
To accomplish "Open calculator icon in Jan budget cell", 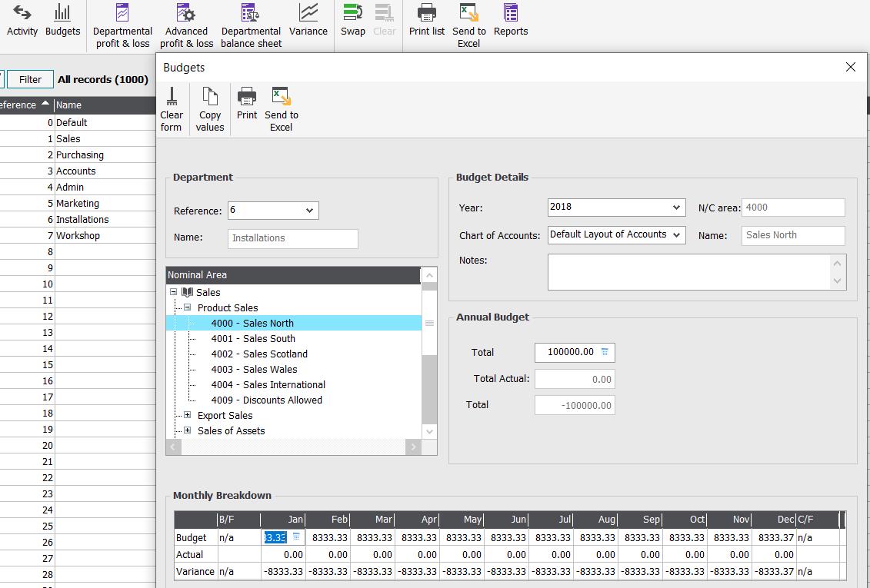I will (296, 537).
